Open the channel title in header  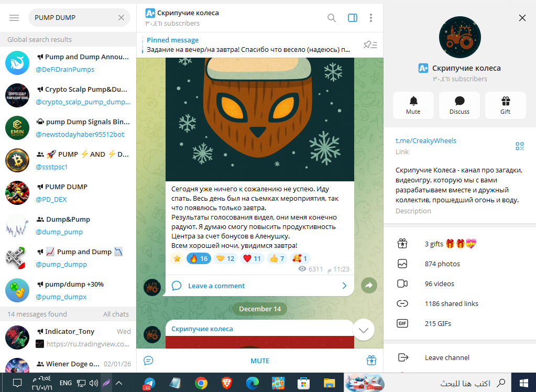[x=188, y=13]
